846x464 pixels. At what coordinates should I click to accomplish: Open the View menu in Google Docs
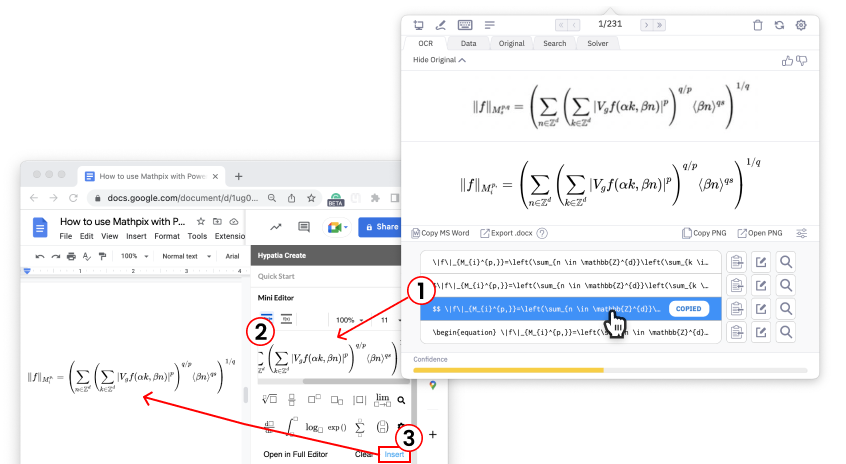[110, 236]
